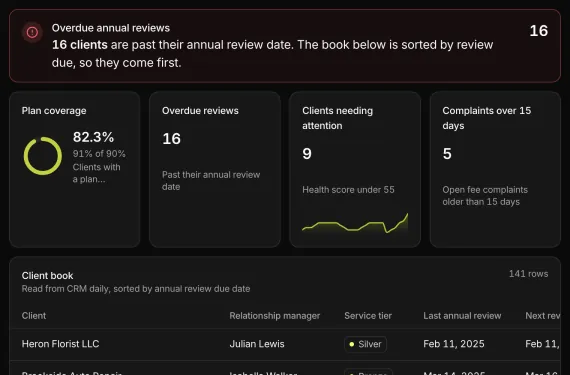Sort by Relationship manager column header
This screenshot has height=375, width=570.
point(274,316)
